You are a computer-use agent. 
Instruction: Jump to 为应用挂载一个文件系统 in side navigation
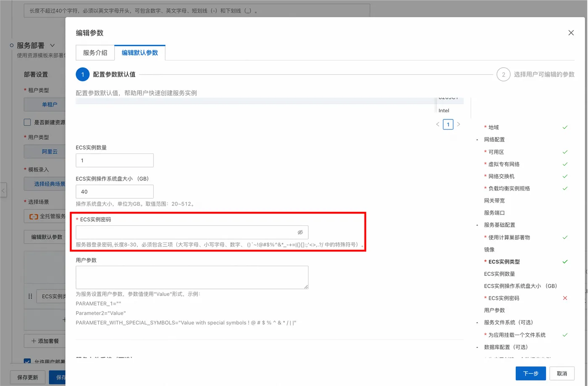[517, 335]
